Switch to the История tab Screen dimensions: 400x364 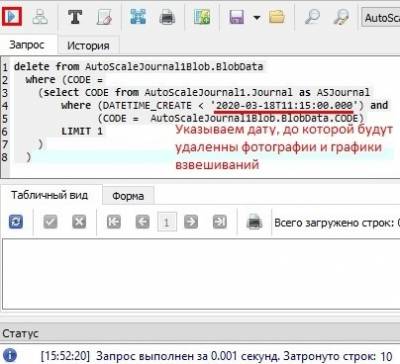[x=88, y=45]
